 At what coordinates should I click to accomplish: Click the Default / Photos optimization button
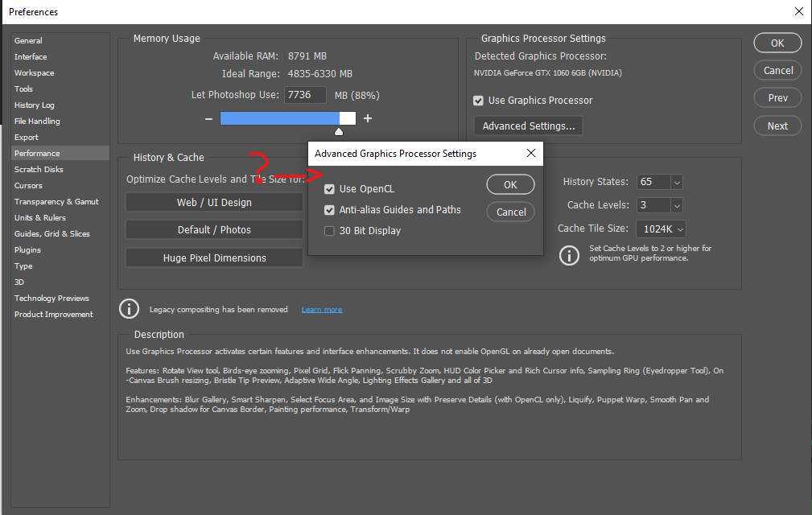pyautogui.click(x=214, y=230)
